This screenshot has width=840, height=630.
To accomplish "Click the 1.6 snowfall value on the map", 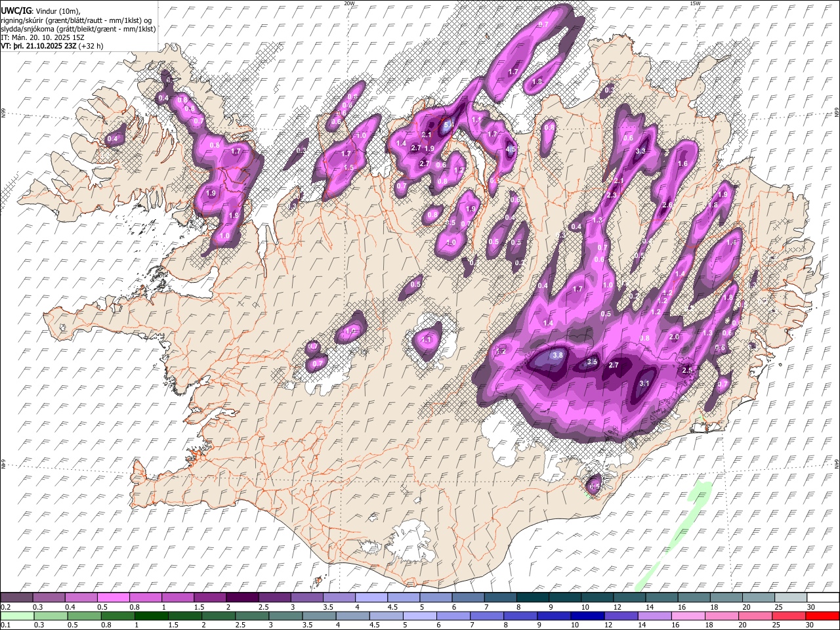I will (682, 164).
